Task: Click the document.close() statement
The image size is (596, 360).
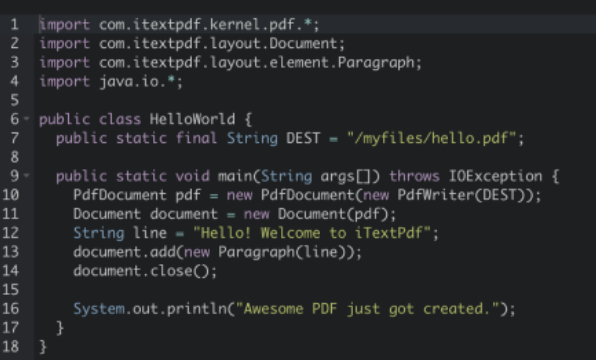Action: point(145,271)
